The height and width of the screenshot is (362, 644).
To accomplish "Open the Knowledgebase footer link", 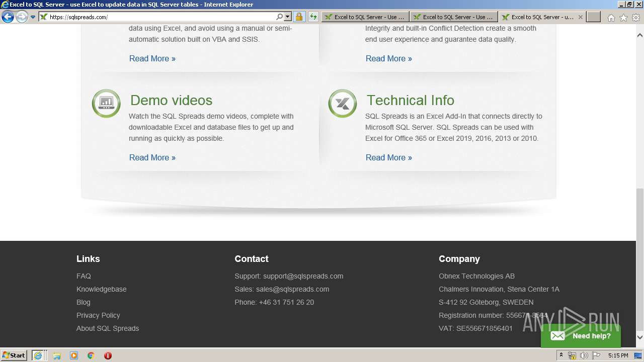I will click(102, 289).
